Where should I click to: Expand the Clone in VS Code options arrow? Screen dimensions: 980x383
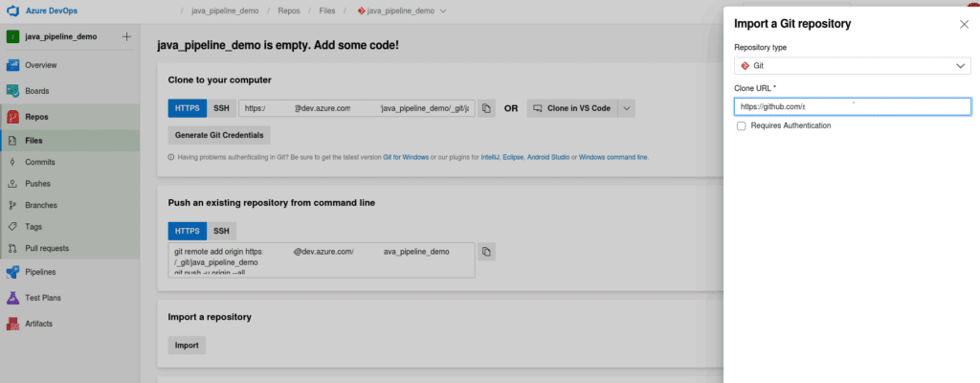(627, 108)
